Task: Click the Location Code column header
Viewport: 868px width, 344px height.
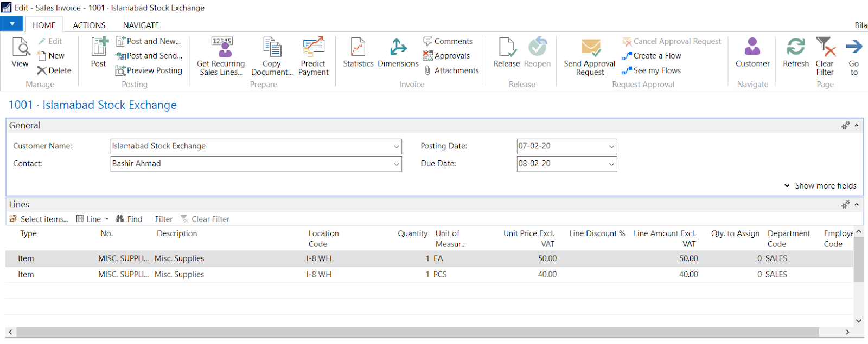Action: point(323,239)
